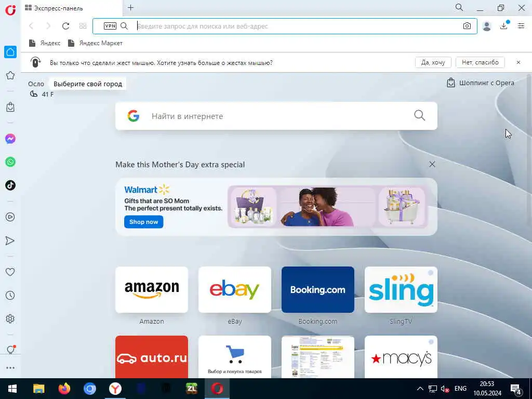The height and width of the screenshot is (399, 532).
Task: Open the Booking.com speed dial tile
Action: (318, 290)
